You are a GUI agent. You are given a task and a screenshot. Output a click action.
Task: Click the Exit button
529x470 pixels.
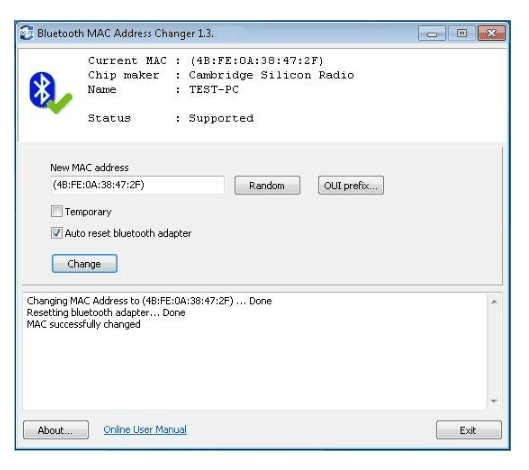(469, 430)
